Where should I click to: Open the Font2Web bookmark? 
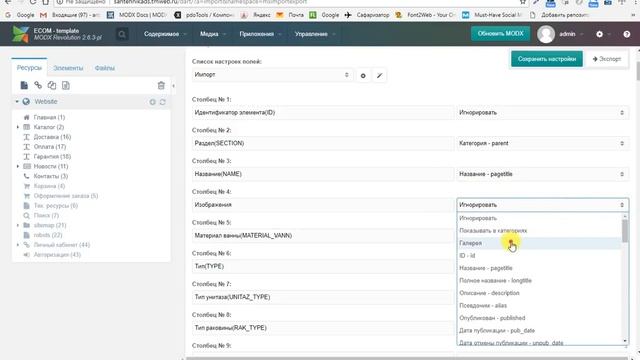[x=425, y=15]
